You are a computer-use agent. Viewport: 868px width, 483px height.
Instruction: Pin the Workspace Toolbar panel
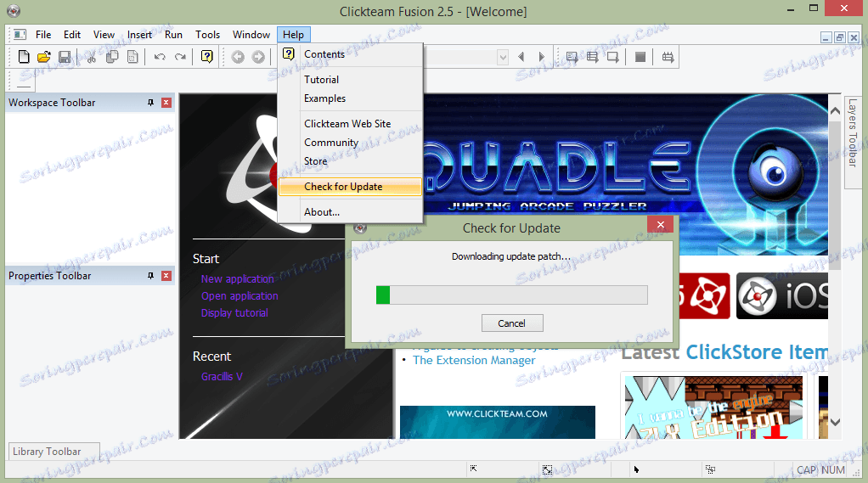click(x=150, y=103)
